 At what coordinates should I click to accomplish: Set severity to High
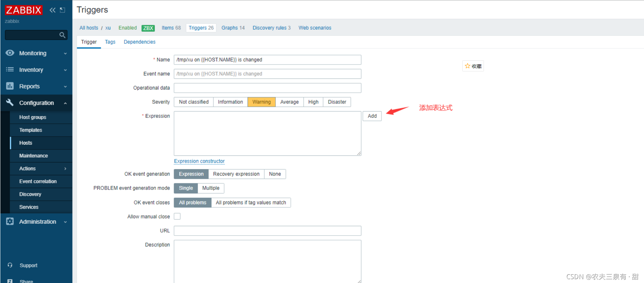pyautogui.click(x=313, y=102)
